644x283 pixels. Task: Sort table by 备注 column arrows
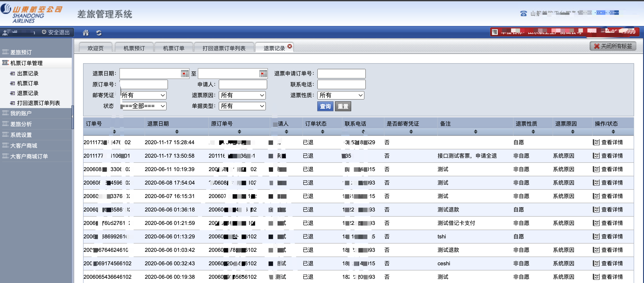click(x=476, y=131)
